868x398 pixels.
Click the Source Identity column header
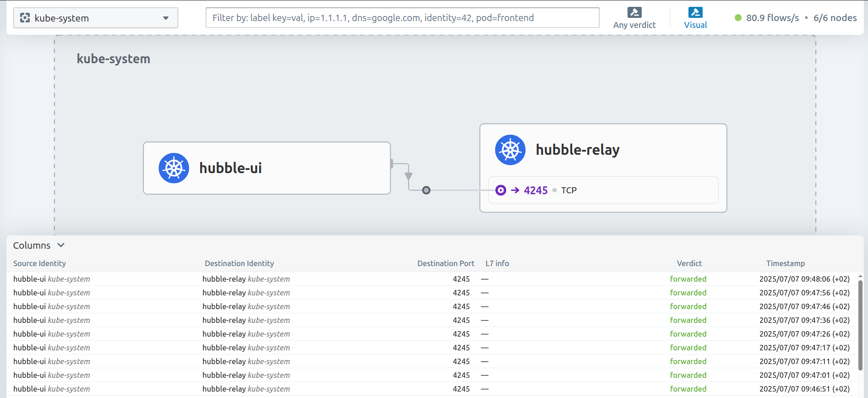pyautogui.click(x=39, y=263)
